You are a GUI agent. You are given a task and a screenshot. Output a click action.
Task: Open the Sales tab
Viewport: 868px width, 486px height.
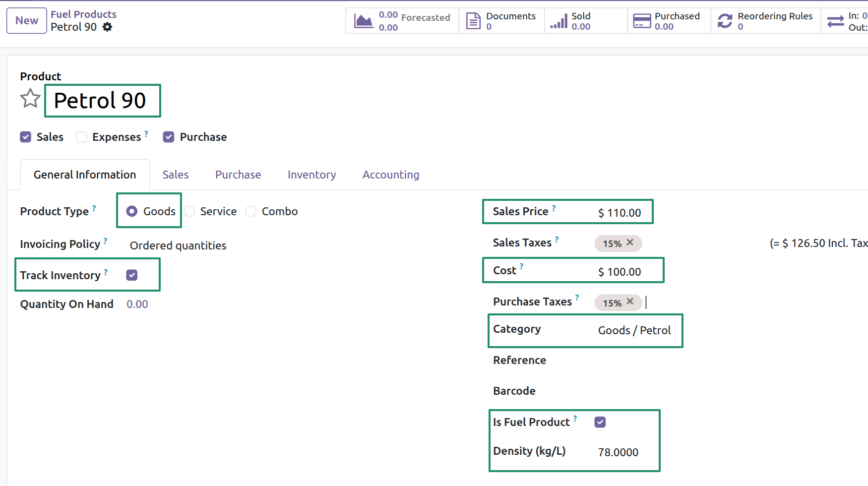pos(176,175)
